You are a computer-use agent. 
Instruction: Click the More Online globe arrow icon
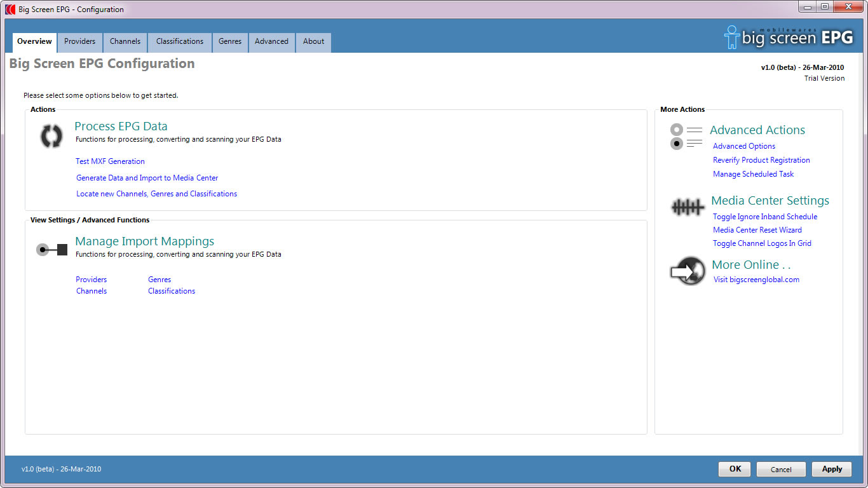[x=688, y=271]
